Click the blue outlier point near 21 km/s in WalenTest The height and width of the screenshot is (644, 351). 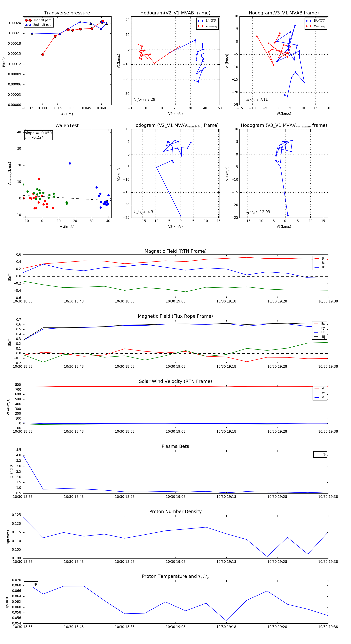pyautogui.click(x=70, y=164)
